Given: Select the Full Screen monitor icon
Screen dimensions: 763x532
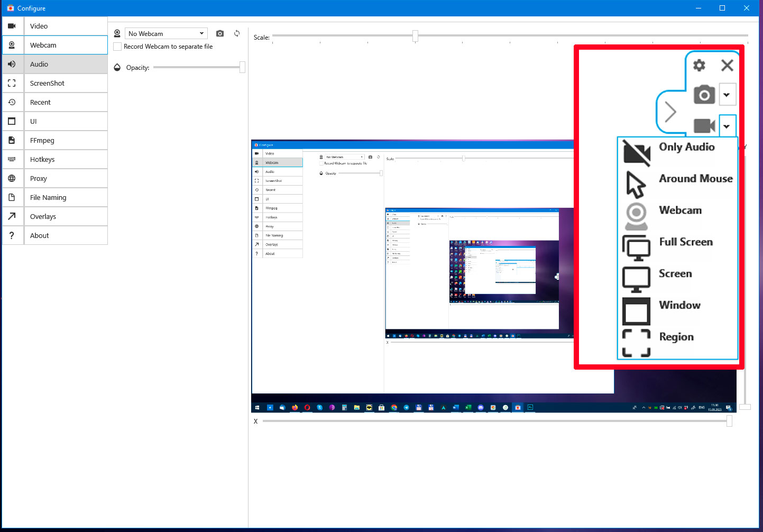Looking at the screenshot, I should tap(637, 247).
